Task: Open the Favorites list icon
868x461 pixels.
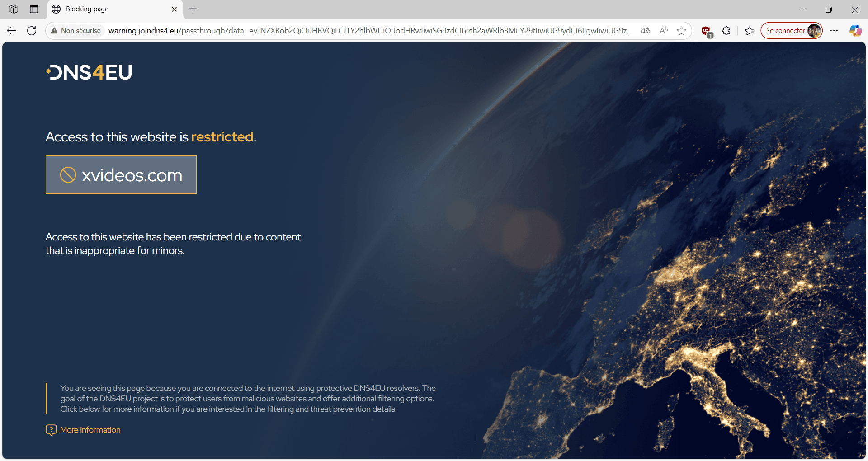Action: coord(750,31)
